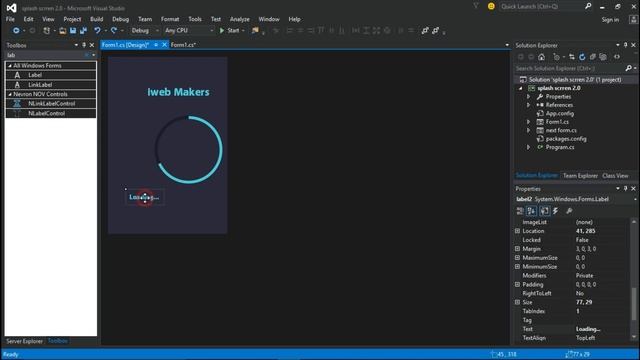
Task: Expand the Program.cs tree node
Action: click(529, 147)
